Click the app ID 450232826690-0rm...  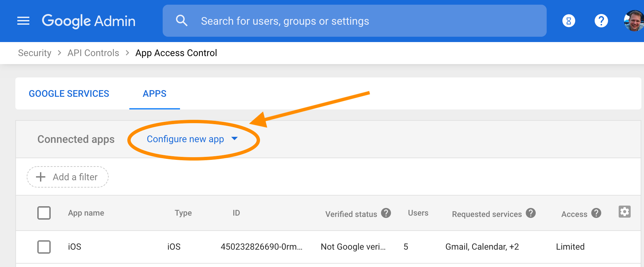[x=262, y=247]
